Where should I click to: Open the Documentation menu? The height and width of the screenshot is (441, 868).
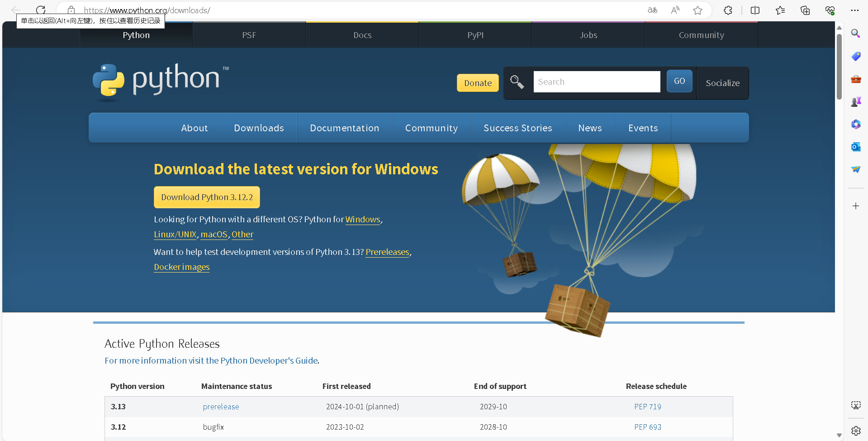(x=345, y=128)
